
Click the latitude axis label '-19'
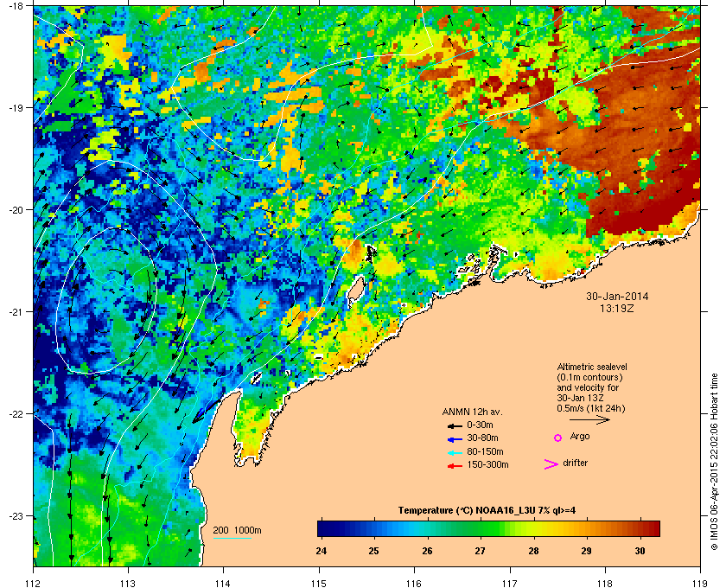click(x=16, y=108)
